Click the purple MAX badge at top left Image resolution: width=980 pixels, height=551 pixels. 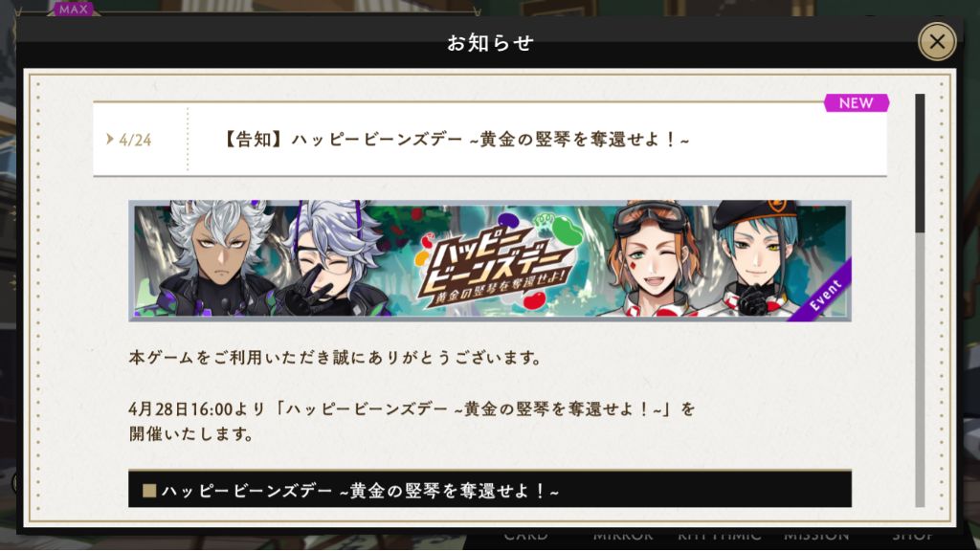click(73, 9)
